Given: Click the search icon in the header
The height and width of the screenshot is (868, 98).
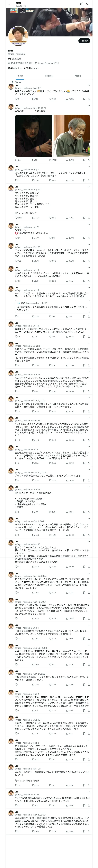Looking at the screenshot, I should point(88,4).
